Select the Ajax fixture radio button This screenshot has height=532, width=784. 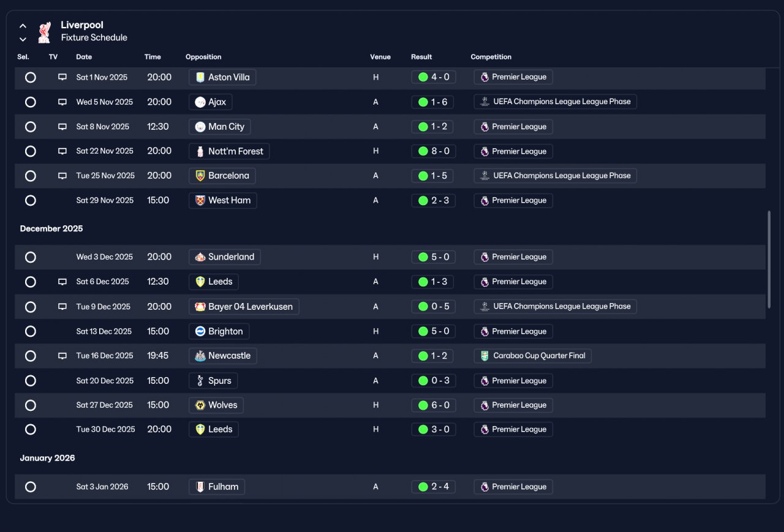click(31, 102)
